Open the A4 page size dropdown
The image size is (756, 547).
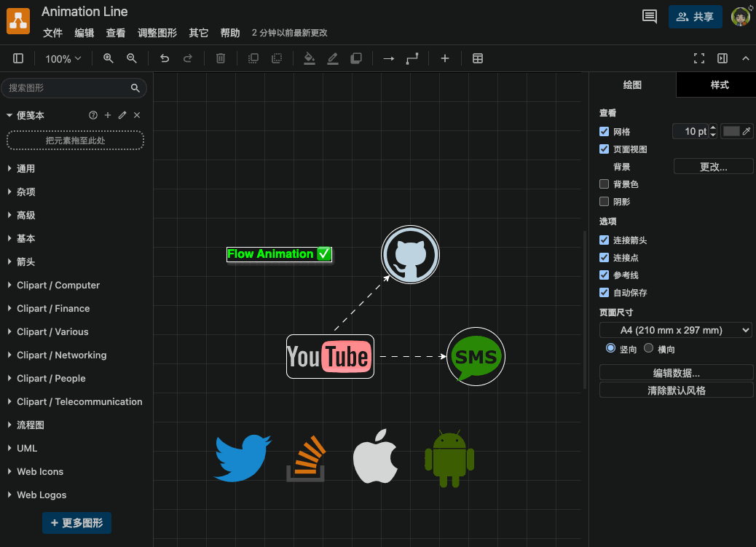675,330
